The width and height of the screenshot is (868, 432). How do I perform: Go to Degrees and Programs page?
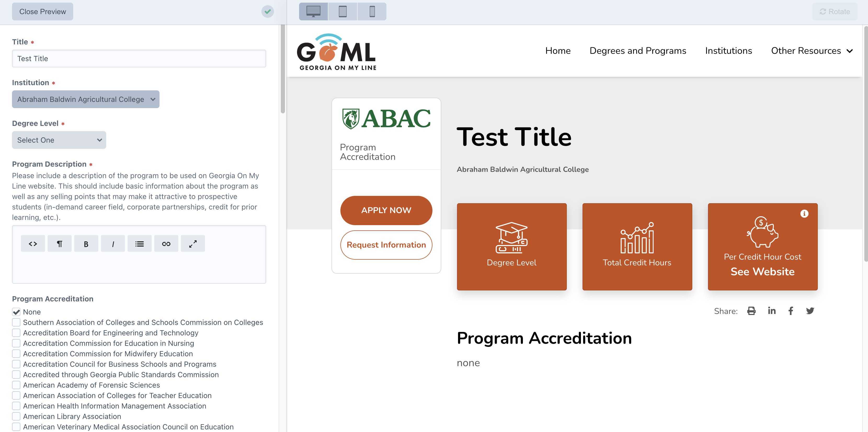coord(637,50)
